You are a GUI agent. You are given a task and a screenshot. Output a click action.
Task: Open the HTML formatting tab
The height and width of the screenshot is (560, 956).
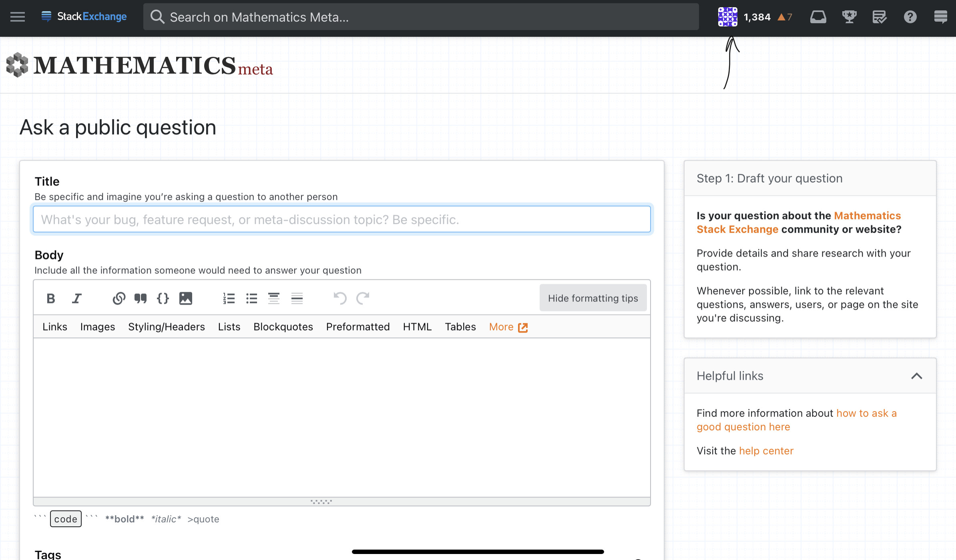point(417,327)
